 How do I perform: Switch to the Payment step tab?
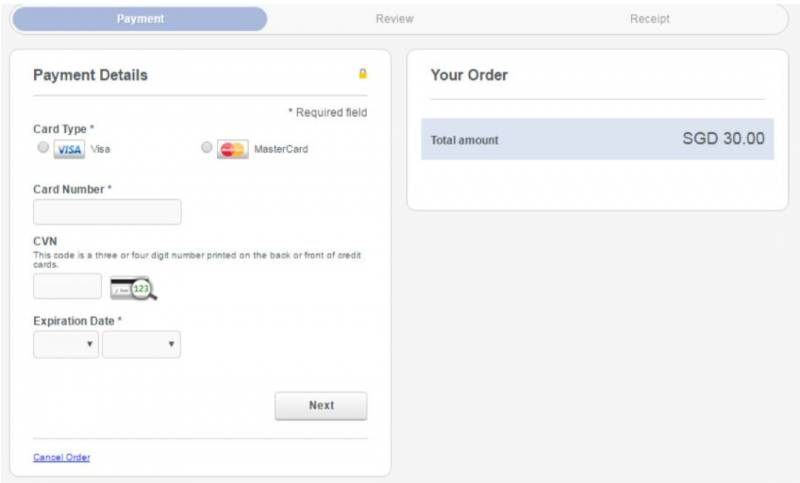(x=140, y=19)
